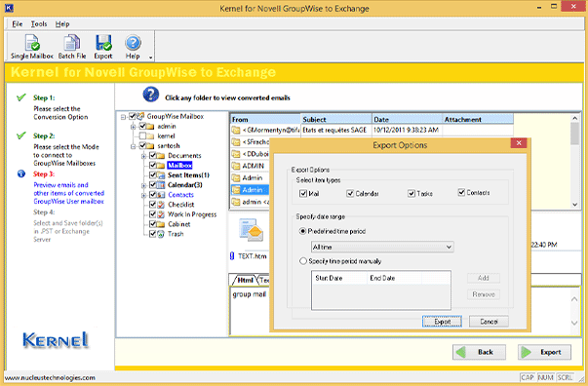588x386 pixels.
Task: Click the Start Date column header
Action: coord(339,278)
